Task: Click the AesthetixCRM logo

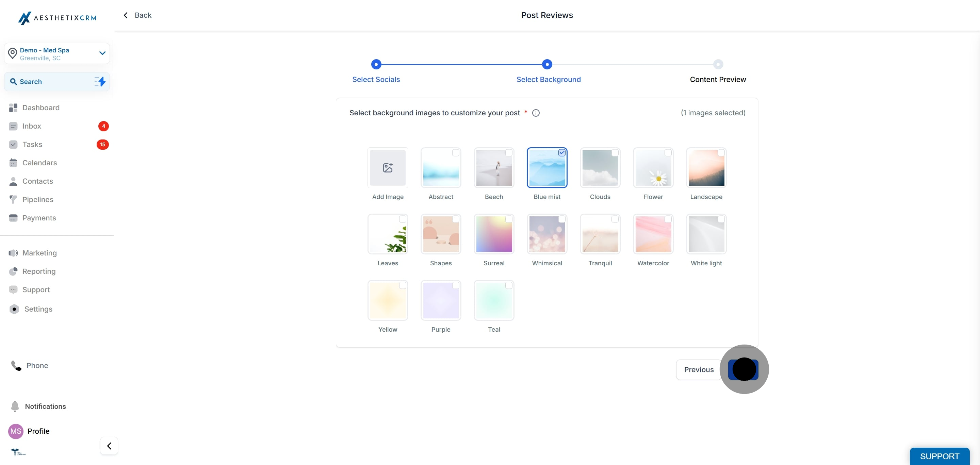Action: click(57, 18)
